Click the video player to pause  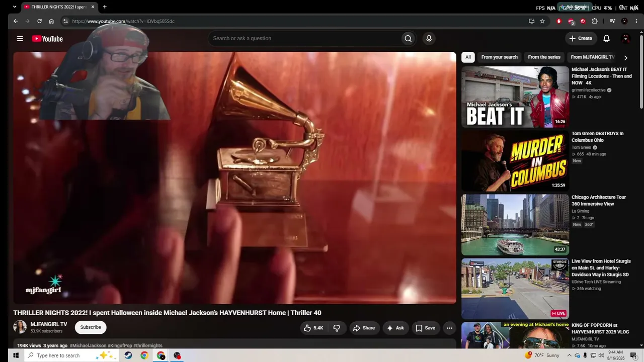coord(234,178)
